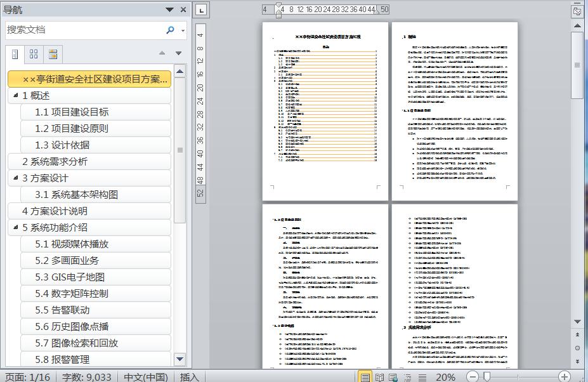The image size is (588, 382).
Task: Click the tab stop selector at ruler corner
Action: tap(201, 10)
